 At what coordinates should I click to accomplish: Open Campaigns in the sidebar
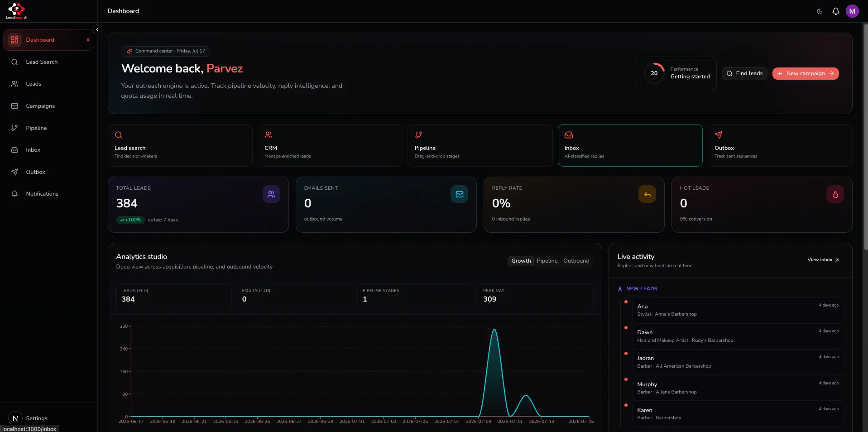tap(48, 106)
